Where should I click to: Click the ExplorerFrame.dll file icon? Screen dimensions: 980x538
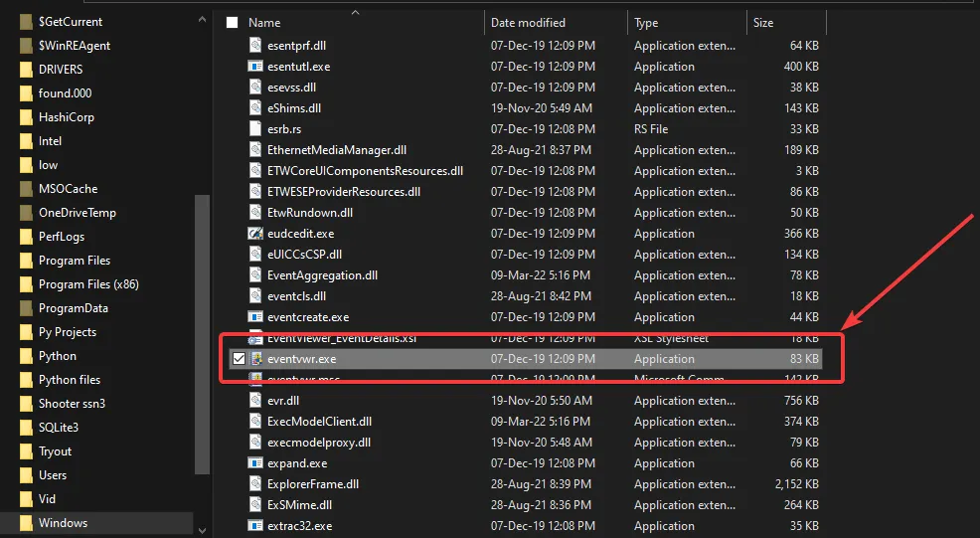pos(255,484)
